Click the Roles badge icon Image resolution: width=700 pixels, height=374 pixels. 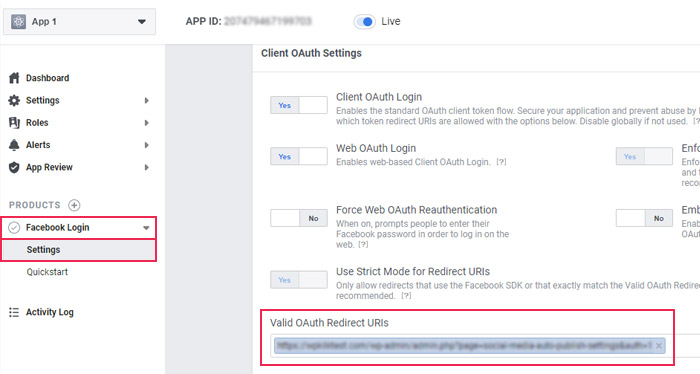tap(14, 123)
